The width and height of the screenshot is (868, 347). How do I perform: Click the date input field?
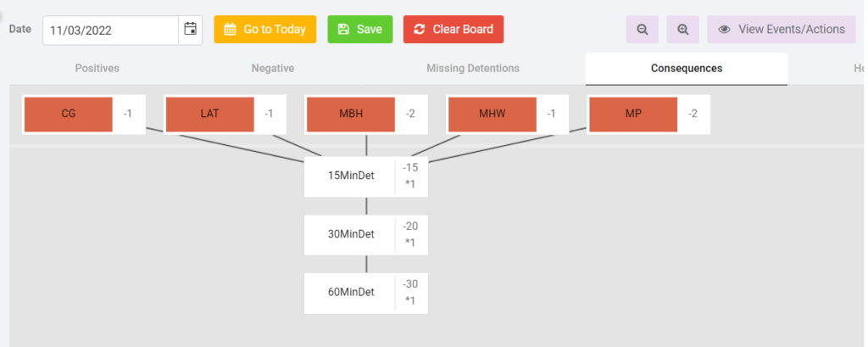pos(111,30)
